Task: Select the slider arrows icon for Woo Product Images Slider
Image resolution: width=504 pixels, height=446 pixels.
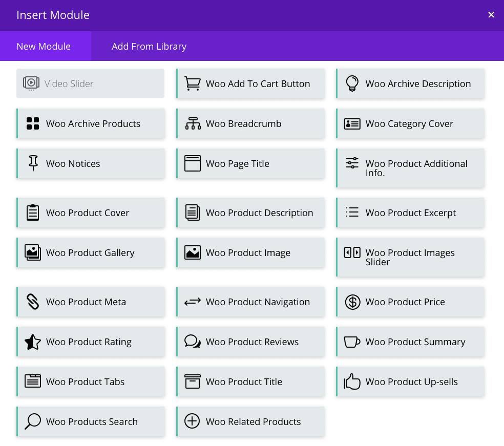Action: coord(352,252)
